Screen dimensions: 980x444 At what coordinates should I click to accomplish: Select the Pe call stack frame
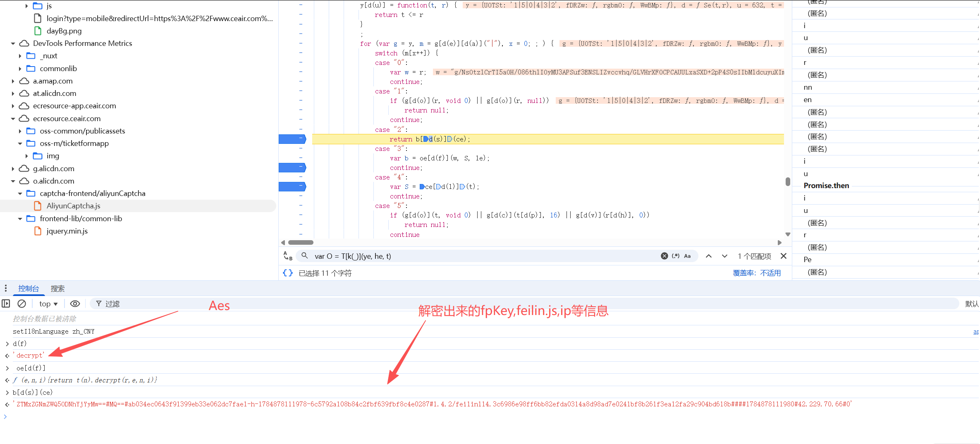(808, 260)
